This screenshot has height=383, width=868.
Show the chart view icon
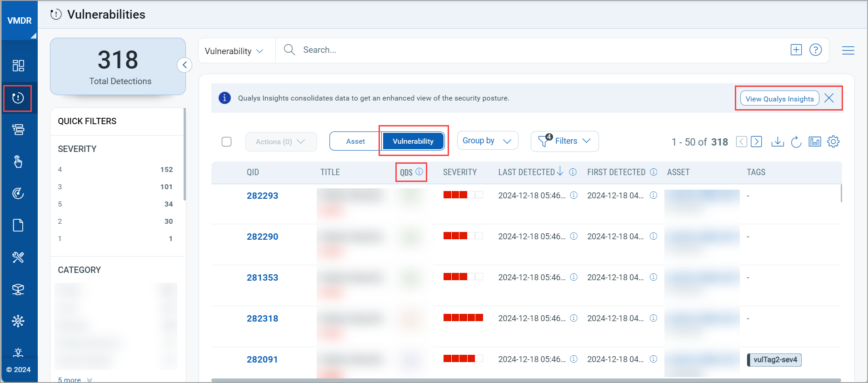coord(814,142)
